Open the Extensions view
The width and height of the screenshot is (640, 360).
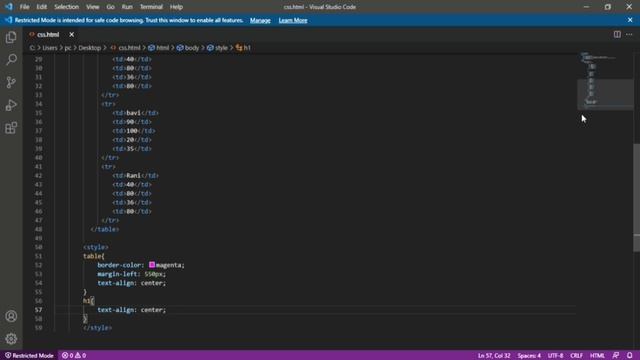coord(11,128)
